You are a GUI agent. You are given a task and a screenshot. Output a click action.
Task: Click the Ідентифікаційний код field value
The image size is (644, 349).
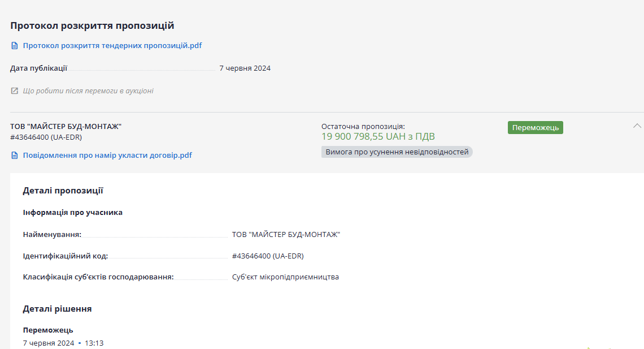coord(268,256)
